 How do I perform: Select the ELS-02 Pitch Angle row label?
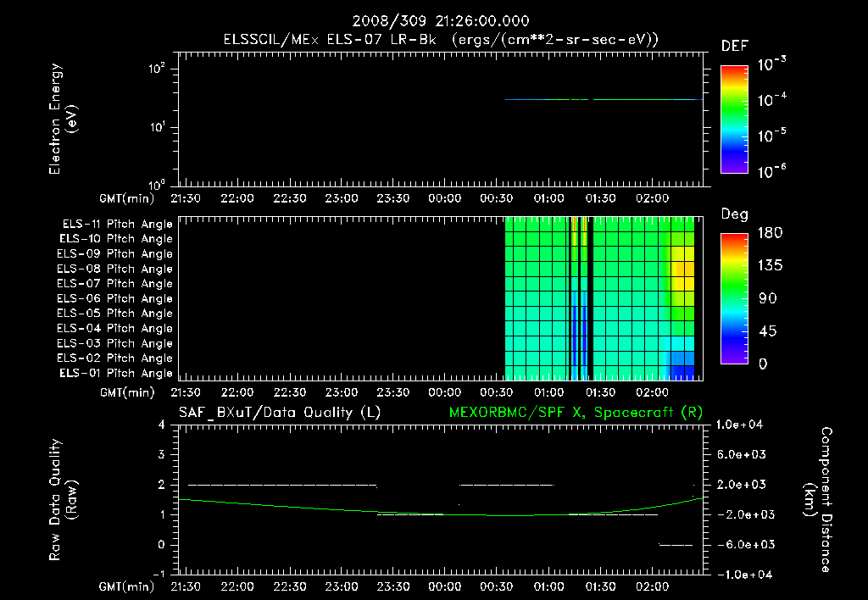click(x=114, y=358)
